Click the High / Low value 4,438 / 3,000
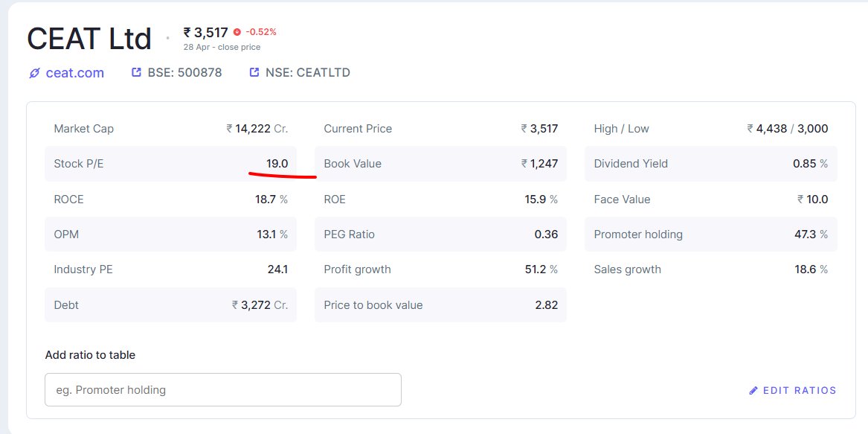The image size is (868, 434). (787, 129)
